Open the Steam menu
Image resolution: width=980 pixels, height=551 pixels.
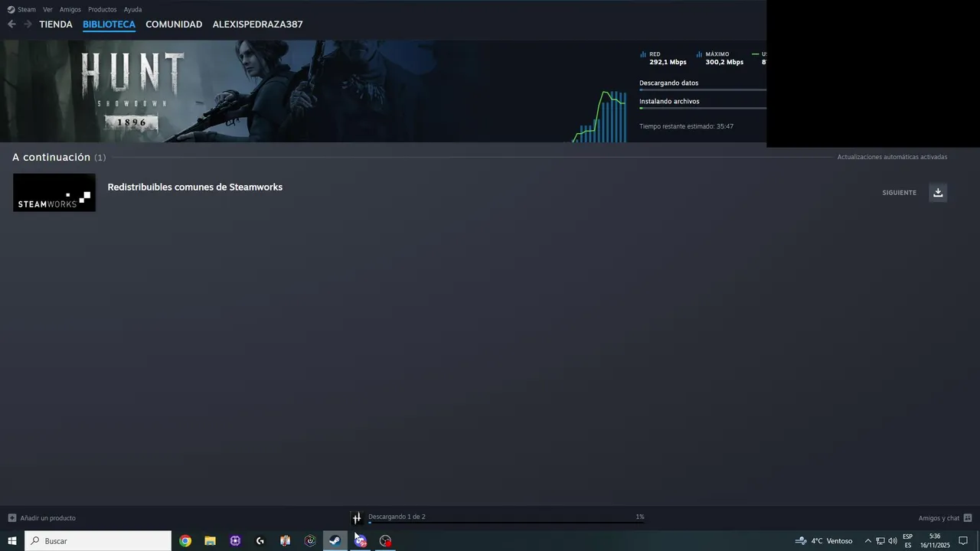click(21, 9)
